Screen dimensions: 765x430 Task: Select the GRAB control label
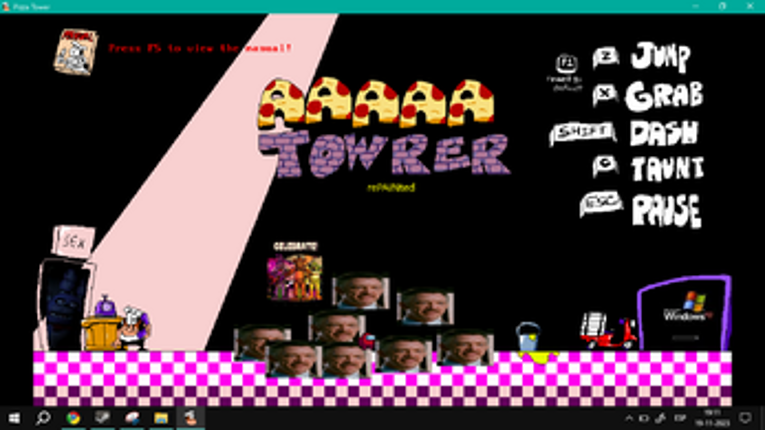(x=664, y=96)
